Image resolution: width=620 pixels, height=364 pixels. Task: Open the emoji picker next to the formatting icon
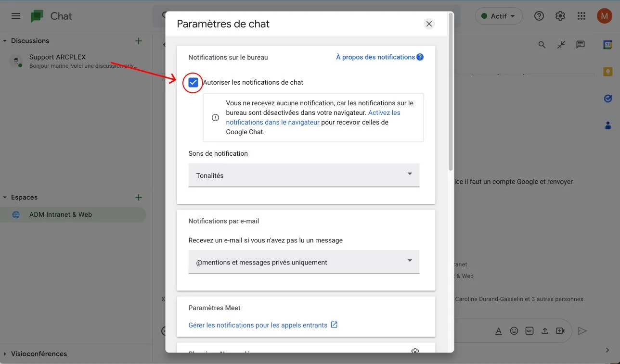514,331
